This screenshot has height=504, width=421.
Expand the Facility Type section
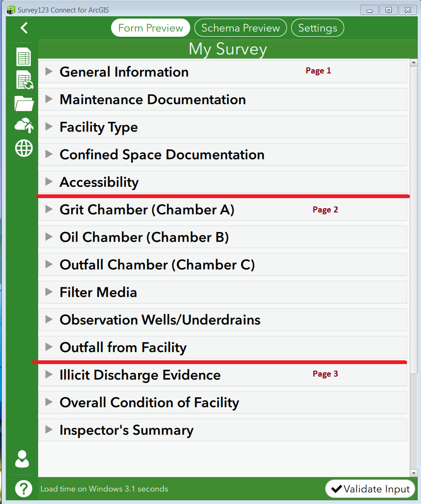tap(222, 127)
